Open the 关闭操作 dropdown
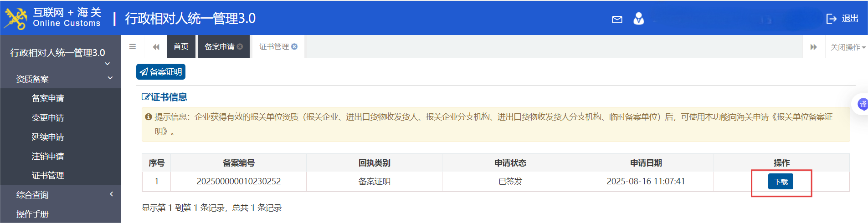868x223 pixels. coord(847,47)
